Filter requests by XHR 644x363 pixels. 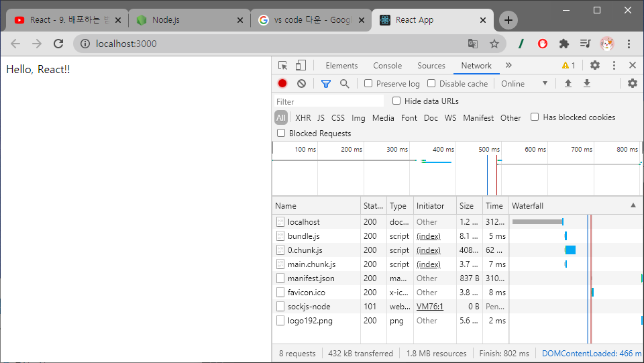tap(303, 118)
